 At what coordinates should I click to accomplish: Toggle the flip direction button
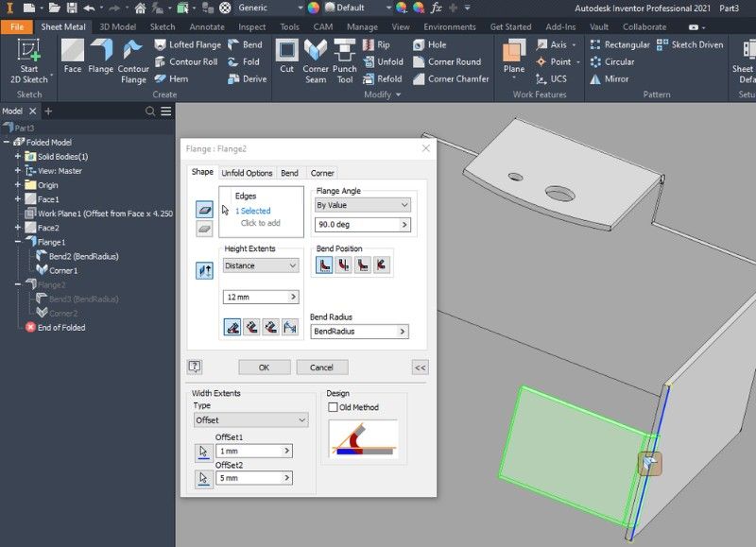(204, 270)
